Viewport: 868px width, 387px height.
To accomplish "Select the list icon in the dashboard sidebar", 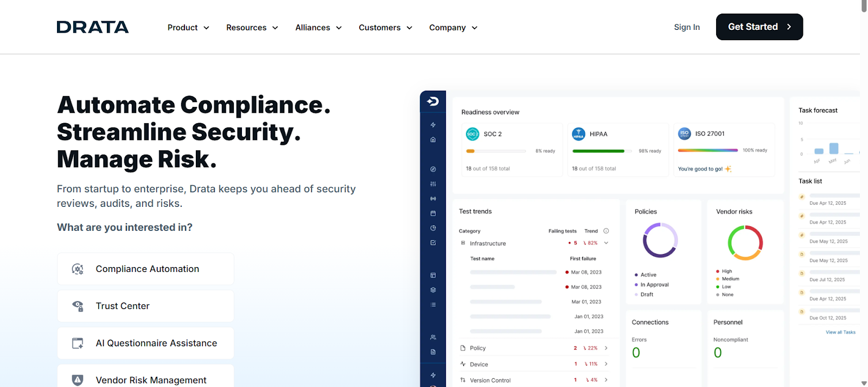I will pyautogui.click(x=433, y=304).
